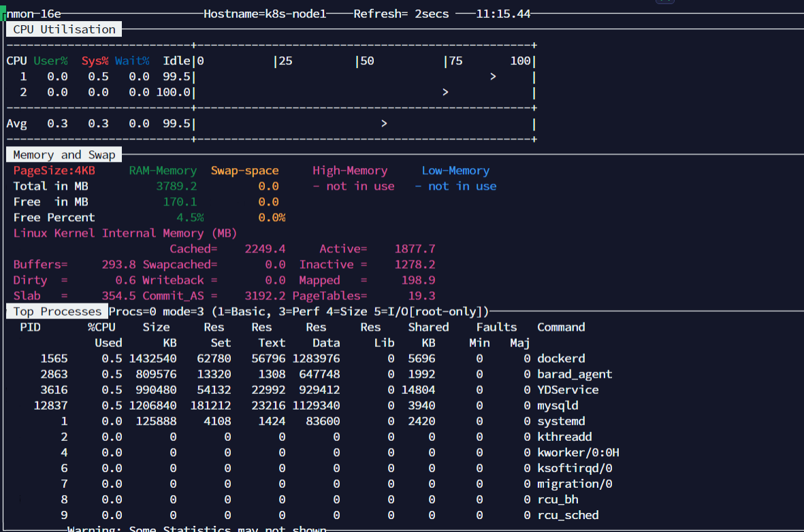Click the Top Processes section header
804x532 pixels.
(x=57, y=312)
